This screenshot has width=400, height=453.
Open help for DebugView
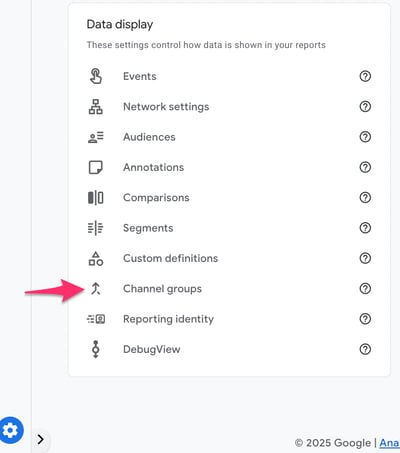pyautogui.click(x=365, y=349)
